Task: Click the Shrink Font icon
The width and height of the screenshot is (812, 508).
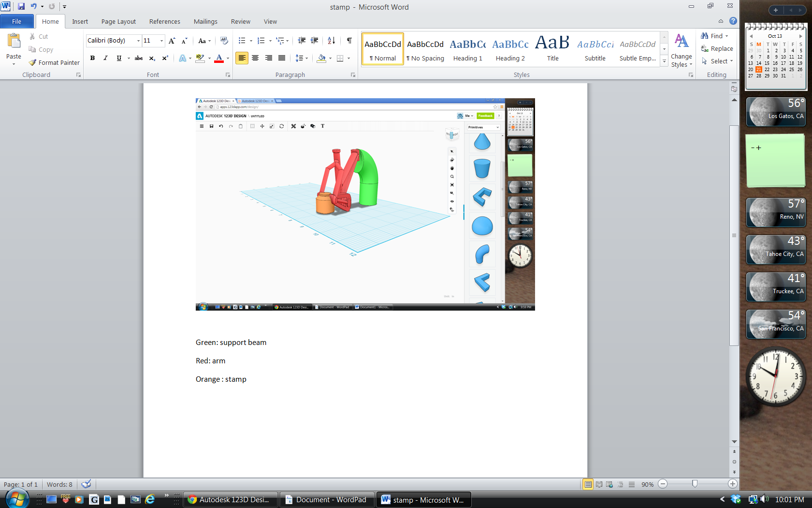Action: point(184,41)
